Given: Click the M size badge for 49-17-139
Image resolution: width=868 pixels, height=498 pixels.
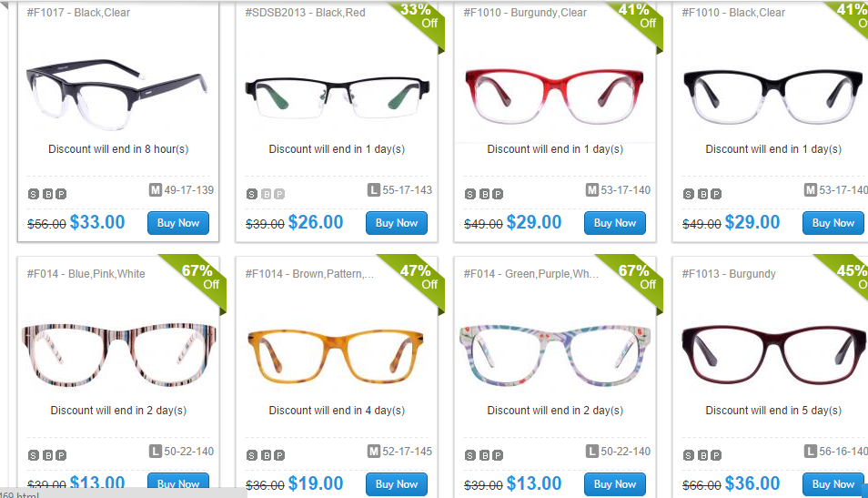Looking at the screenshot, I should (x=155, y=190).
